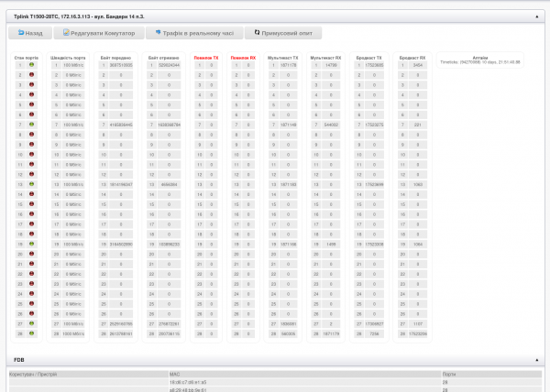Image resolution: width=550 pixels, height=392 pixels.
Task: Click the FDB section header title
Action: (x=19, y=360)
